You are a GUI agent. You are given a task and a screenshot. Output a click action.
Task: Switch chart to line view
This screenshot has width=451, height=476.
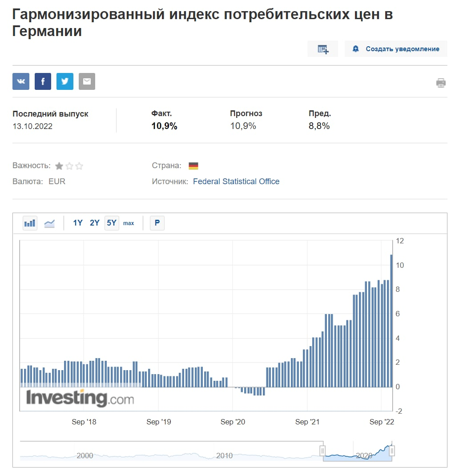[49, 223]
